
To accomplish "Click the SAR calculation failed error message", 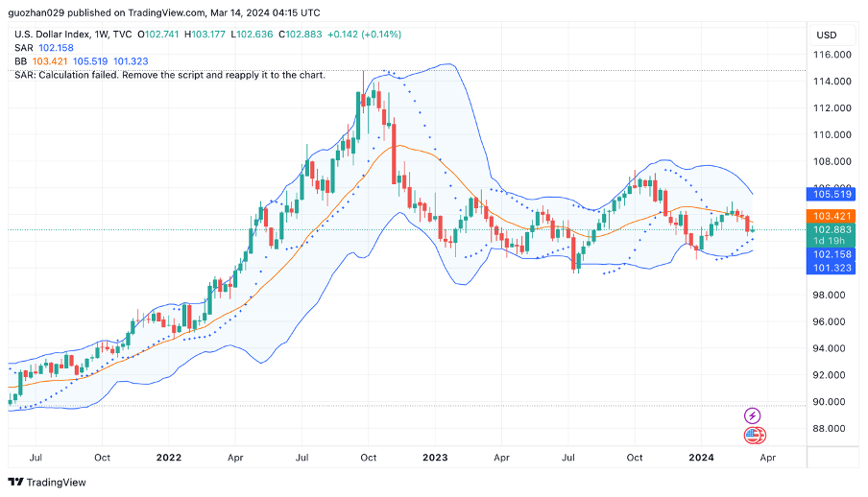I will pos(170,75).
